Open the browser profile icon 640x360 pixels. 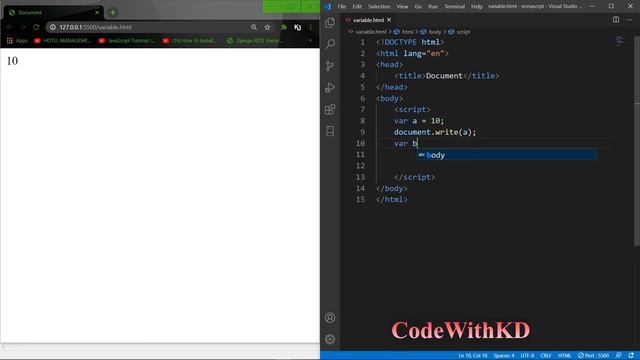pos(298,27)
